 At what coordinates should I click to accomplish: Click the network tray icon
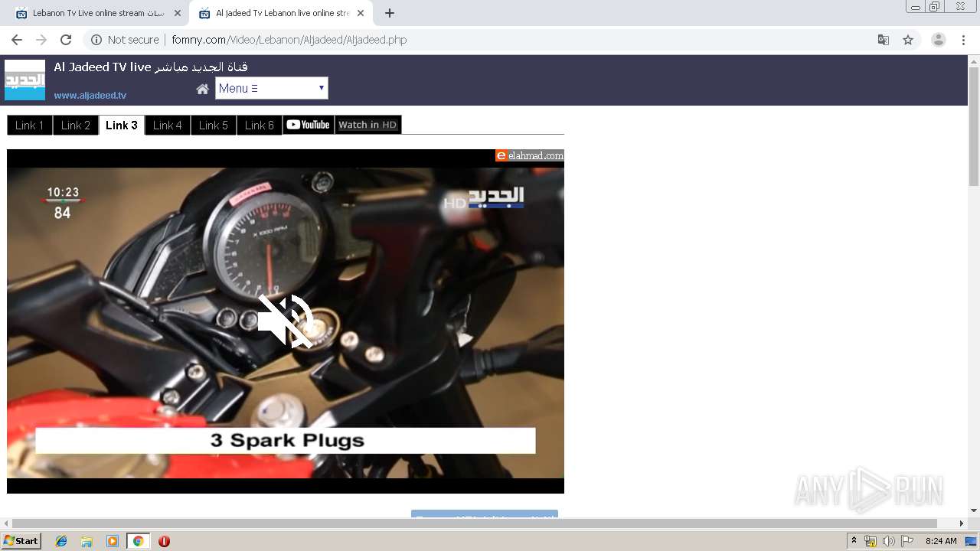pos(871,541)
